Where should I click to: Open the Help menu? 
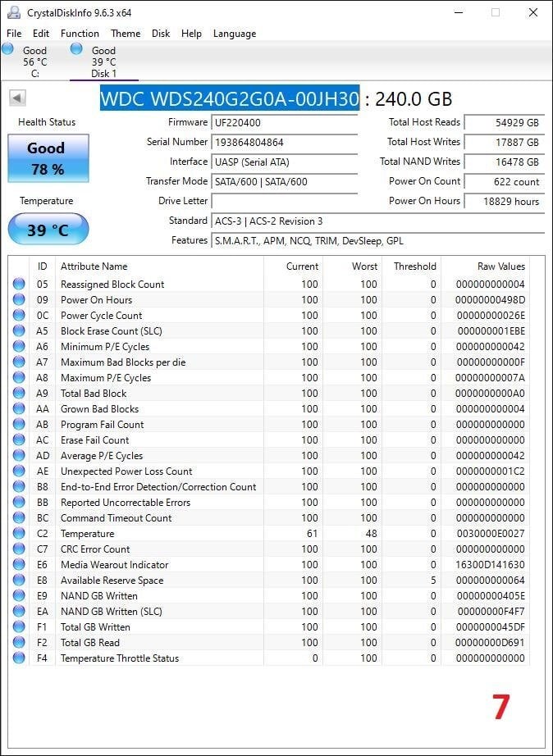(x=191, y=34)
